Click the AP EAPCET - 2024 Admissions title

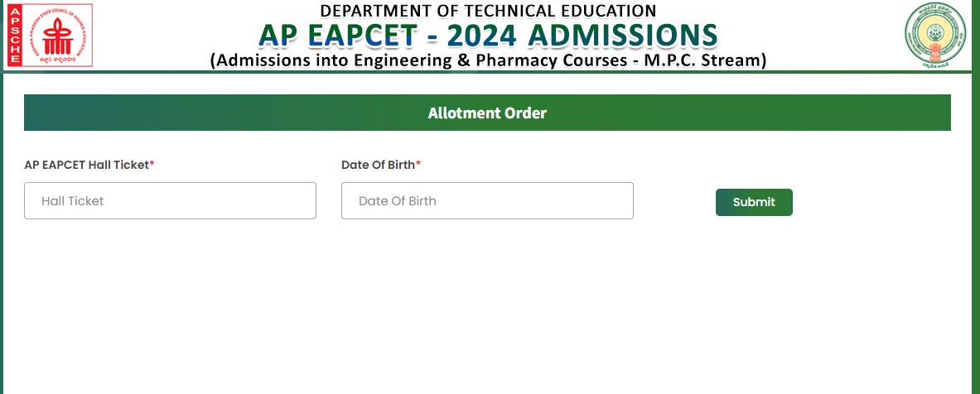point(488,35)
